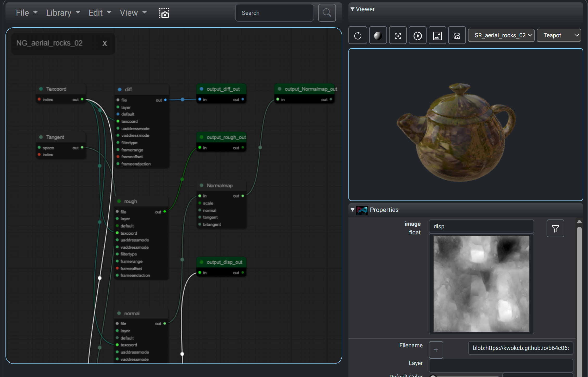
Task: Click the center-focus camera icon in Viewer
Action: click(x=398, y=35)
